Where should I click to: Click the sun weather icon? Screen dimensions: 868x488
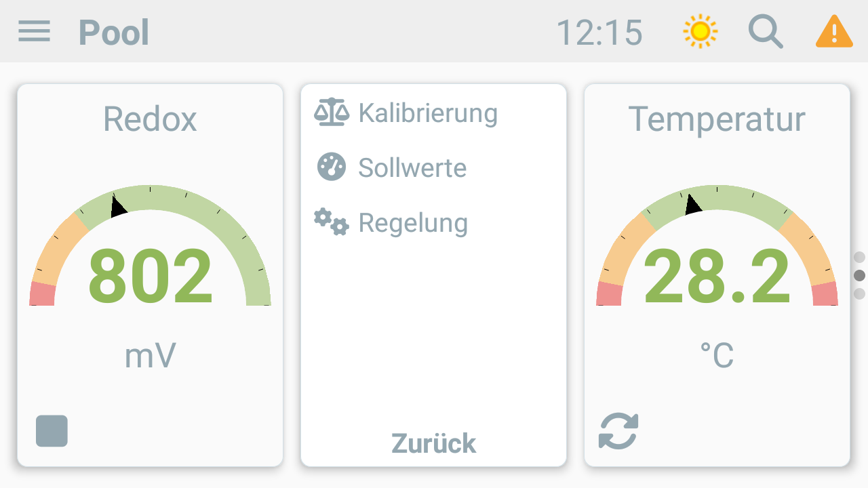[x=701, y=31]
